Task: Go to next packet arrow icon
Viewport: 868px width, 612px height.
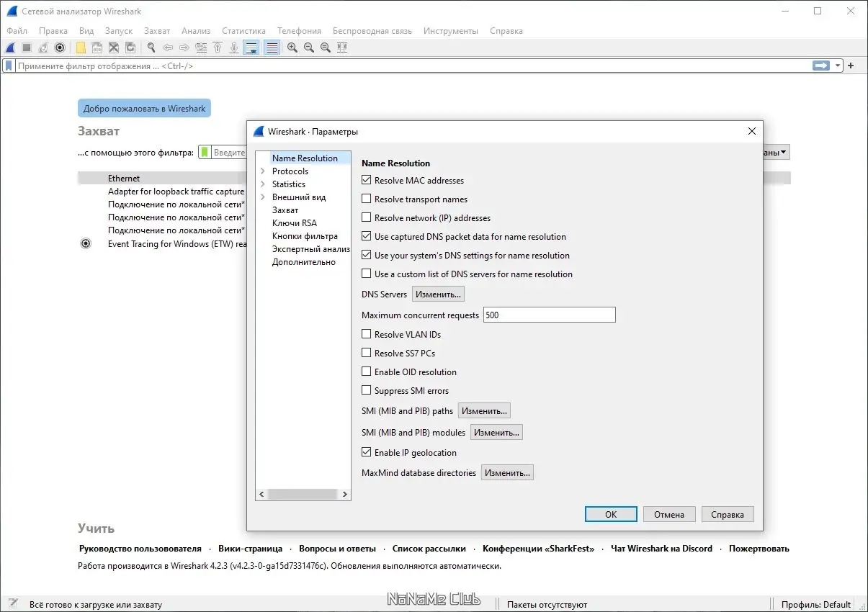Action: tap(184, 48)
